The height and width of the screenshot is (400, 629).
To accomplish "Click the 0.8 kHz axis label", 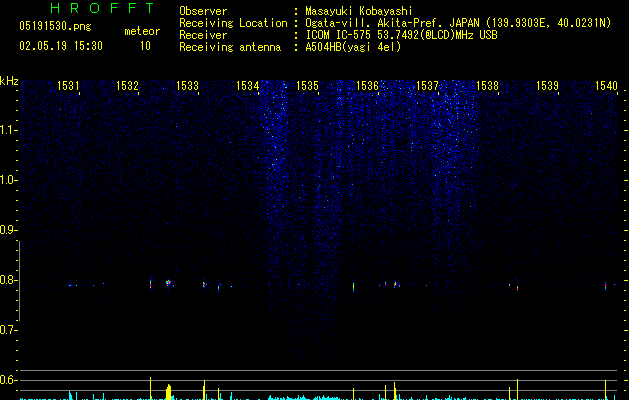I will click(x=8, y=280).
